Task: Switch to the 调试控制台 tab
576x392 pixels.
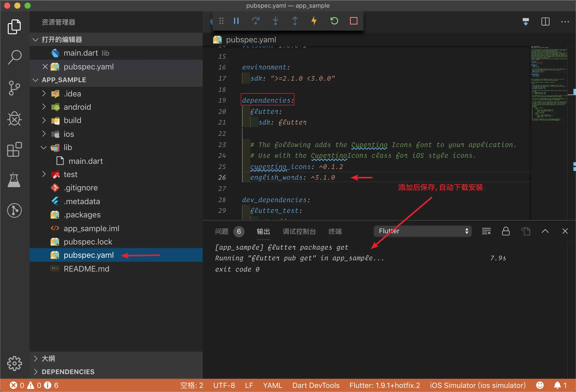Action: click(x=299, y=231)
